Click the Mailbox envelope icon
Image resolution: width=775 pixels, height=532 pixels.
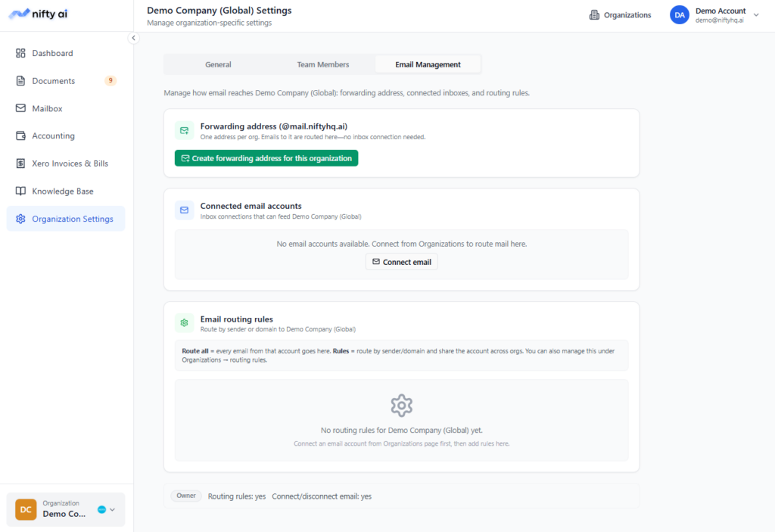point(20,108)
